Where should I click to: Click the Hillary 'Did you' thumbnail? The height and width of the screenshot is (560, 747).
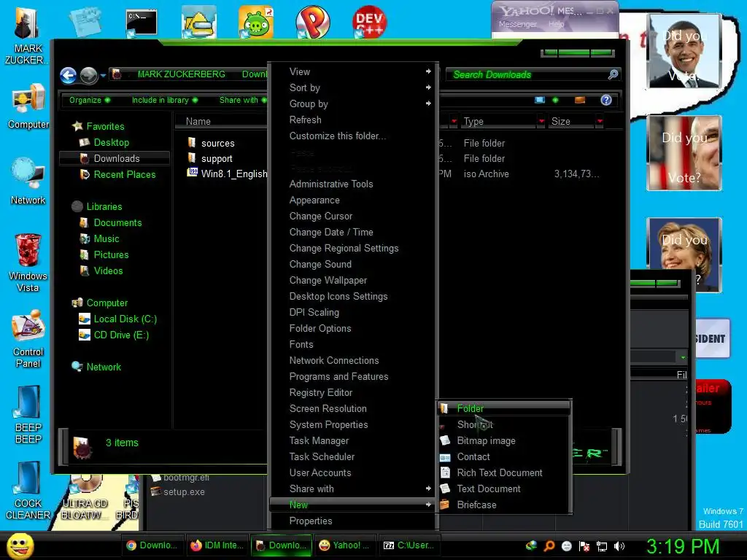(684, 254)
